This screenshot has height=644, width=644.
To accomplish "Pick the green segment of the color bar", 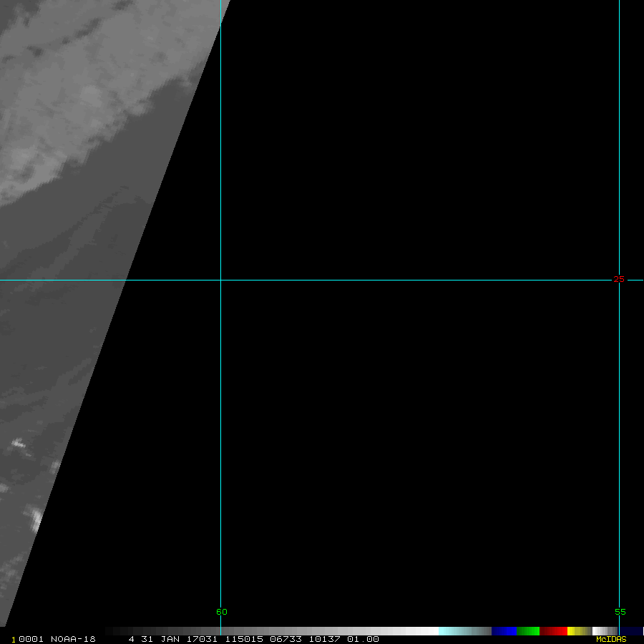I will (x=528, y=631).
